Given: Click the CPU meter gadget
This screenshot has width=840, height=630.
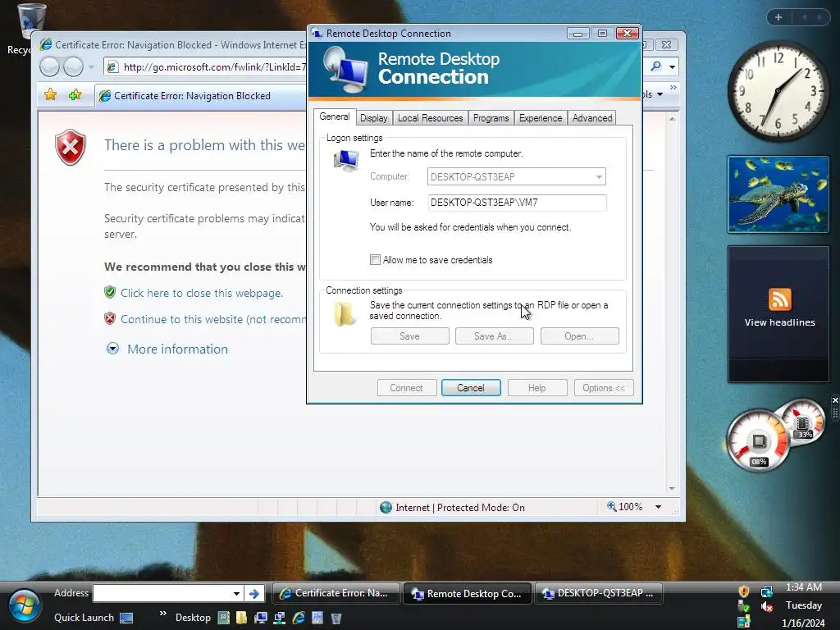Looking at the screenshot, I should pos(757,441).
